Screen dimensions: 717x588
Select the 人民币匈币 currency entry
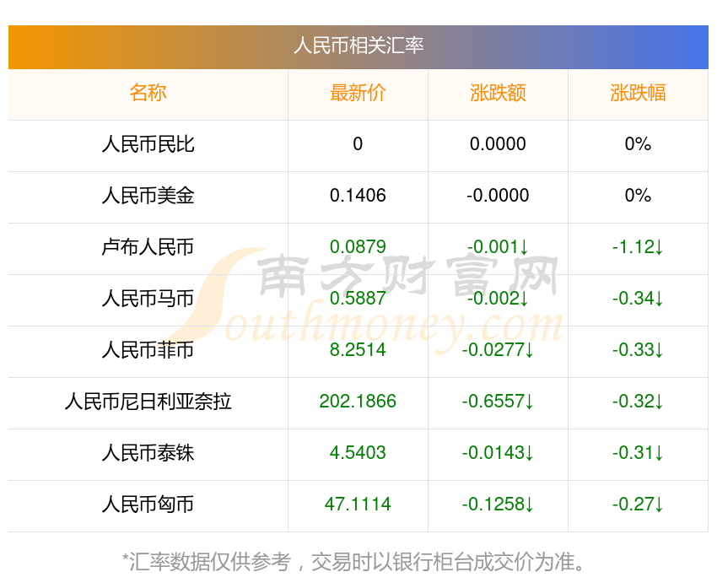point(148,504)
